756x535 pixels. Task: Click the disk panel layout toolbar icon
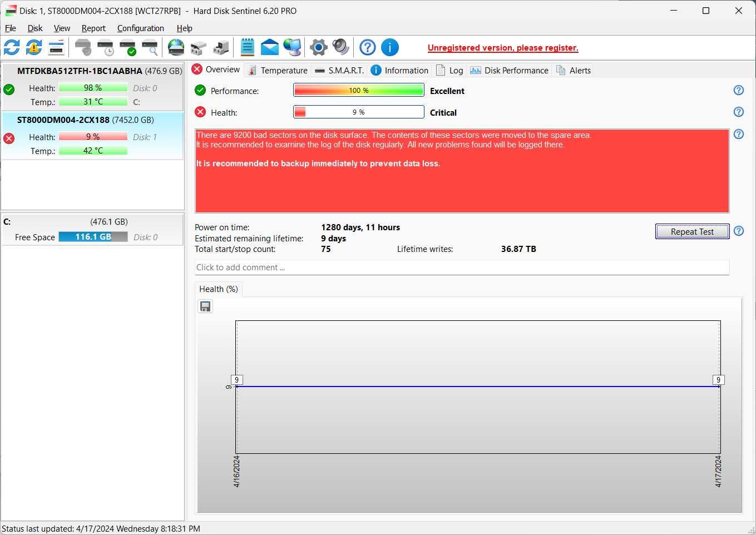[56, 47]
